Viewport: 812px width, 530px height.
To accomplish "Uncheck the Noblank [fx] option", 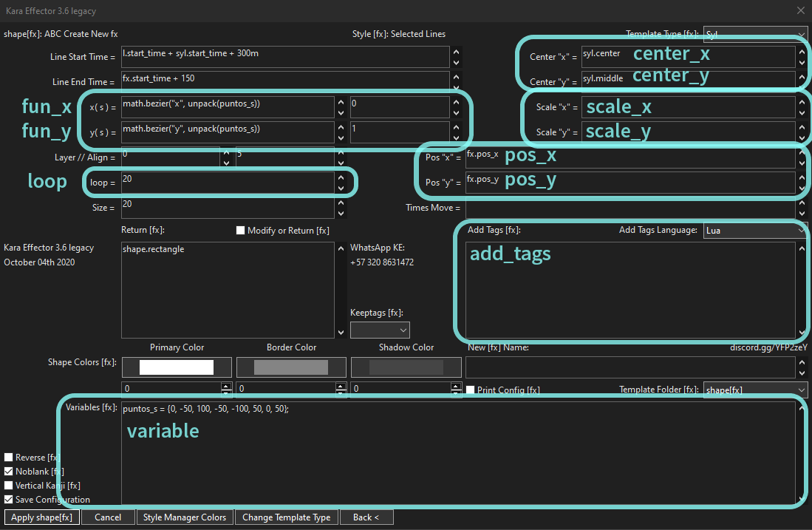I will click(x=9, y=472).
